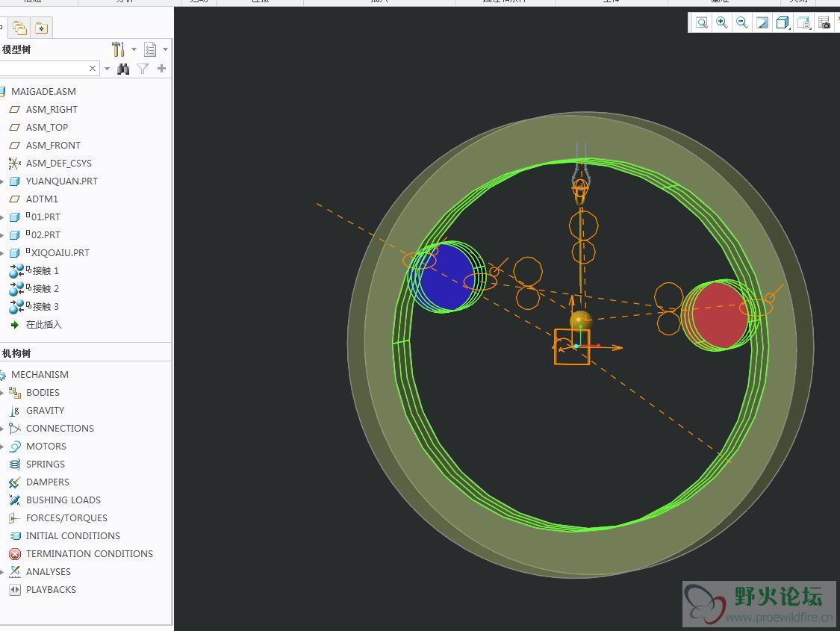Image resolution: width=840 pixels, height=631 pixels.
Task: Click the Refit view icon
Action: click(701, 22)
